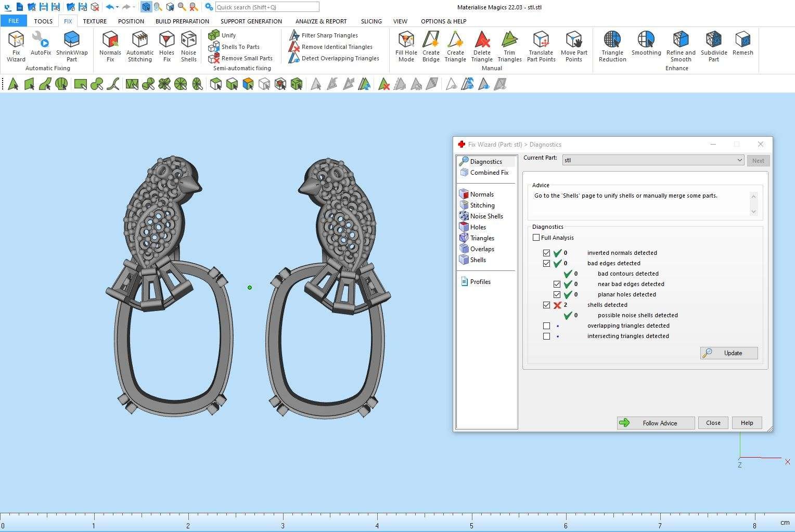The width and height of the screenshot is (795, 532).
Task: Expand the Current Part dropdown
Action: pos(739,160)
